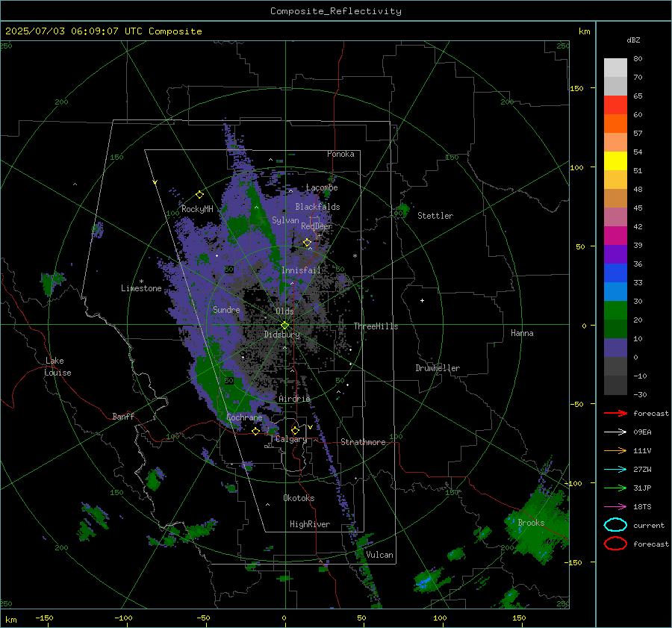Click the magenta 39-42 dBZ swatch

click(x=615, y=235)
